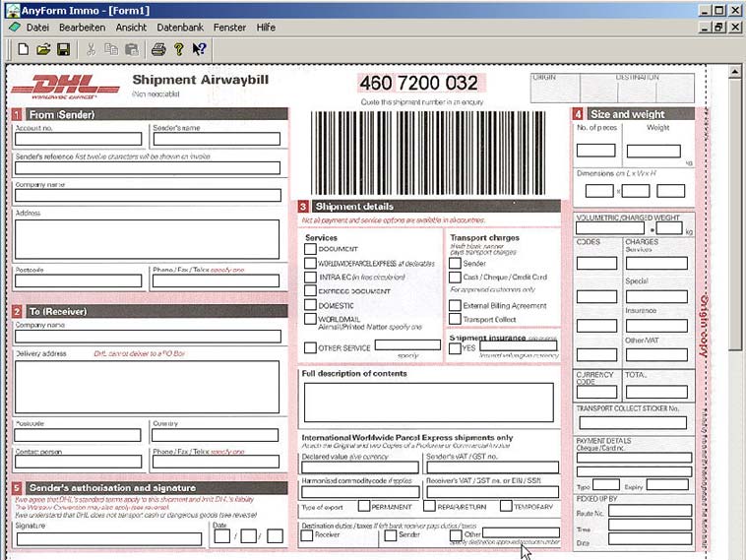
Task: Click the New document toolbar icon
Action: click(x=23, y=49)
